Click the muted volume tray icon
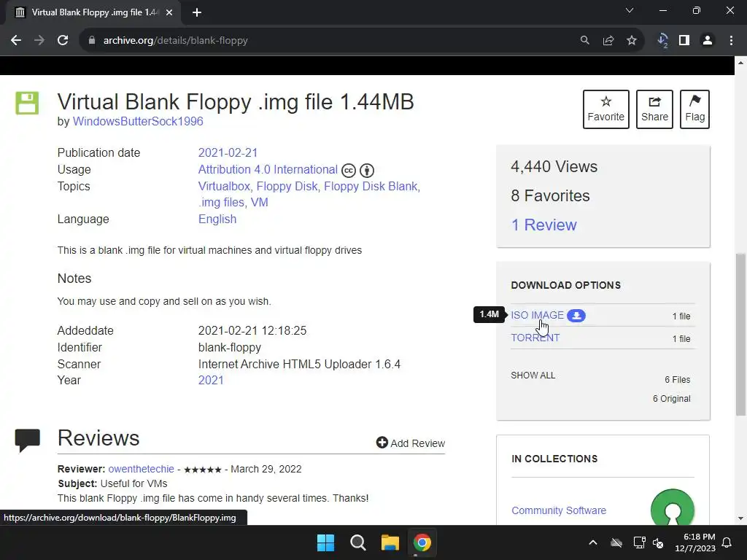This screenshot has height=560, width=747. pos(658,542)
